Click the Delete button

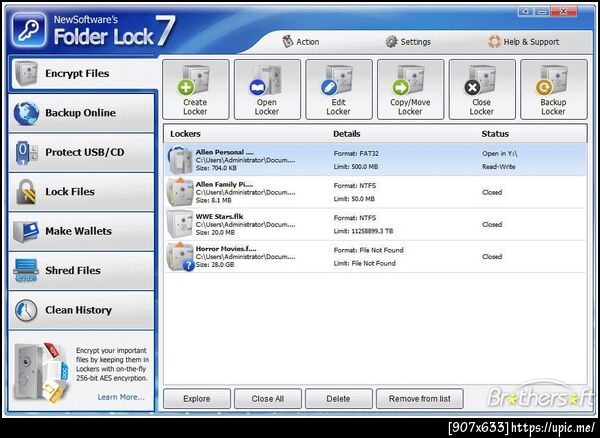coord(338,399)
